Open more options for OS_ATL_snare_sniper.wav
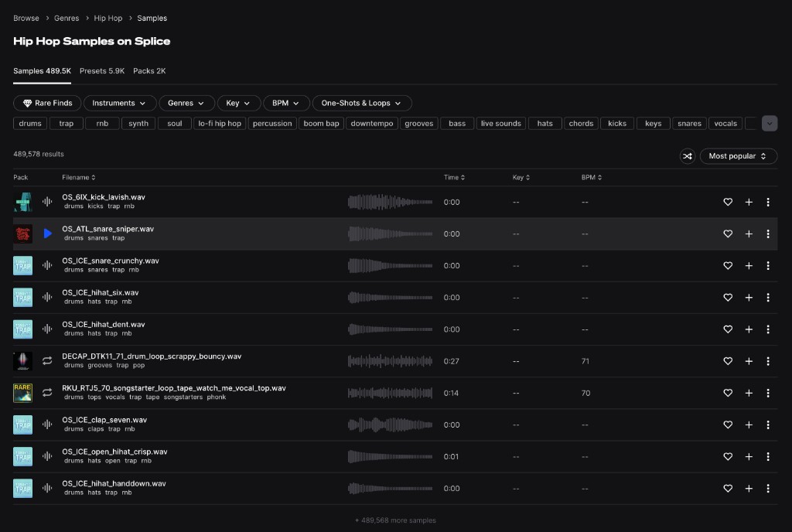 click(x=768, y=234)
